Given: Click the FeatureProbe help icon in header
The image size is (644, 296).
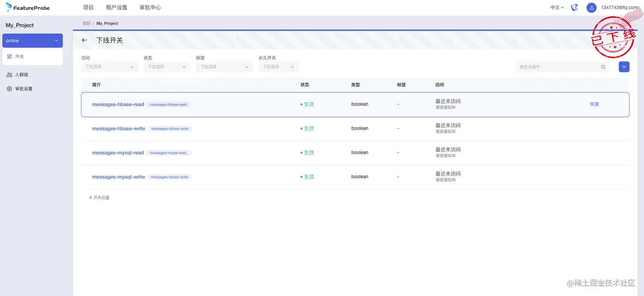Looking at the screenshot, I should pos(575,7).
